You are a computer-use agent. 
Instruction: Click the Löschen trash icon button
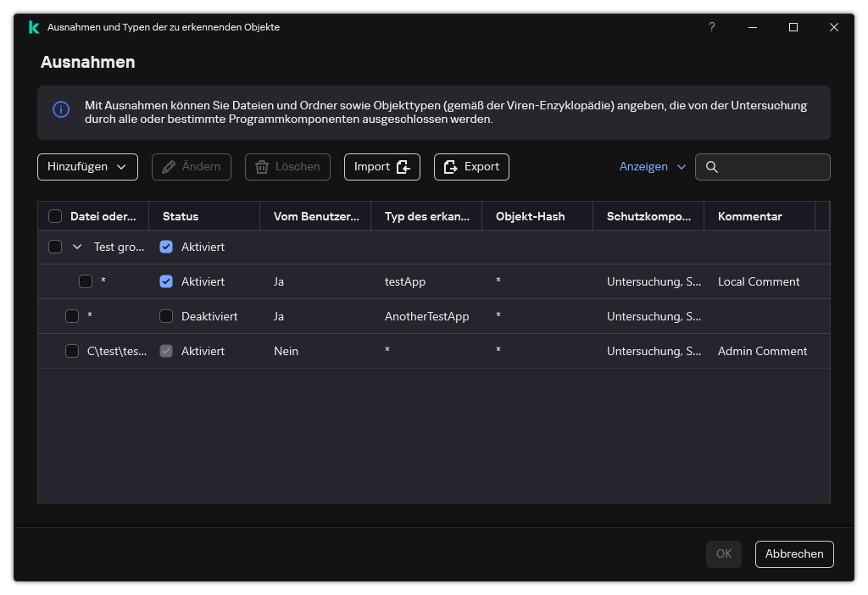coord(287,167)
